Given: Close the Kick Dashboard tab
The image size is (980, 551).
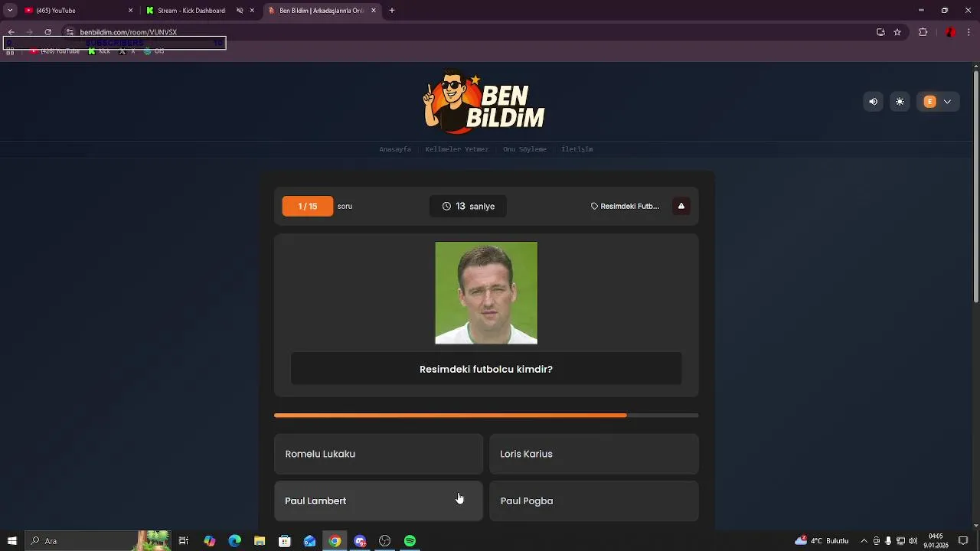Looking at the screenshot, I should [x=252, y=11].
